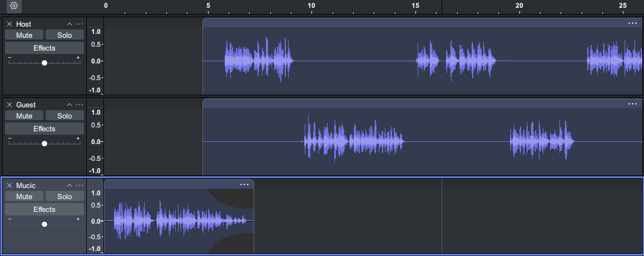Open timeline settings gear icon
Viewport: 644px width, 256px height.
click(x=14, y=6)
